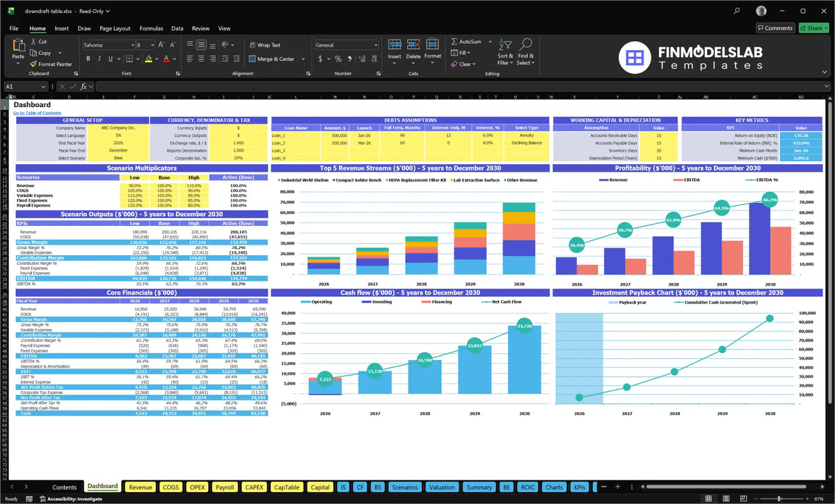
Task: Open the Merge & Center dropdown arrow
Action: pyautogui.click(x=303, y=59)
